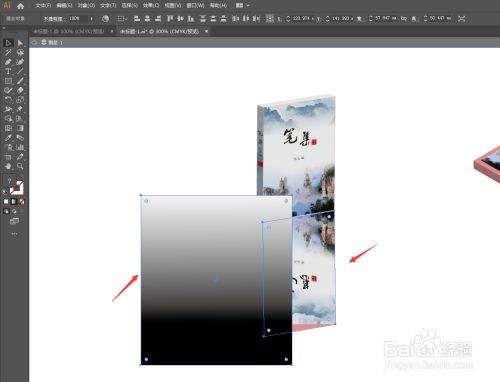This screenshot has width=500, height=382.
Task: Select the Rectangle tool
Action: [8, 81]
